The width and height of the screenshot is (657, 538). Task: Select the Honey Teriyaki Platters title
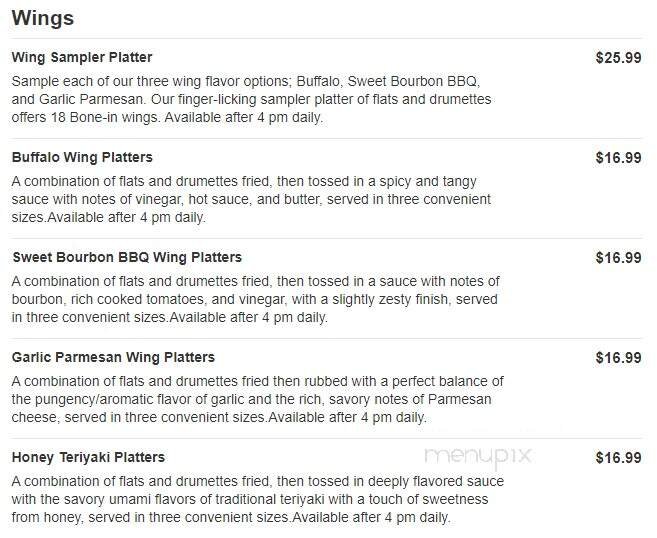click(x=88, y=457)
